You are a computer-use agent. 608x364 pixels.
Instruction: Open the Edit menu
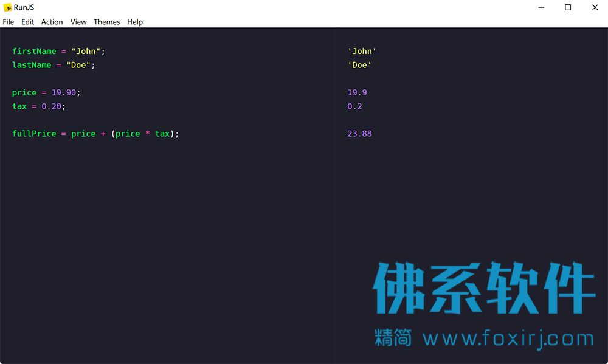pyautogui.click(x=27, y=22)
